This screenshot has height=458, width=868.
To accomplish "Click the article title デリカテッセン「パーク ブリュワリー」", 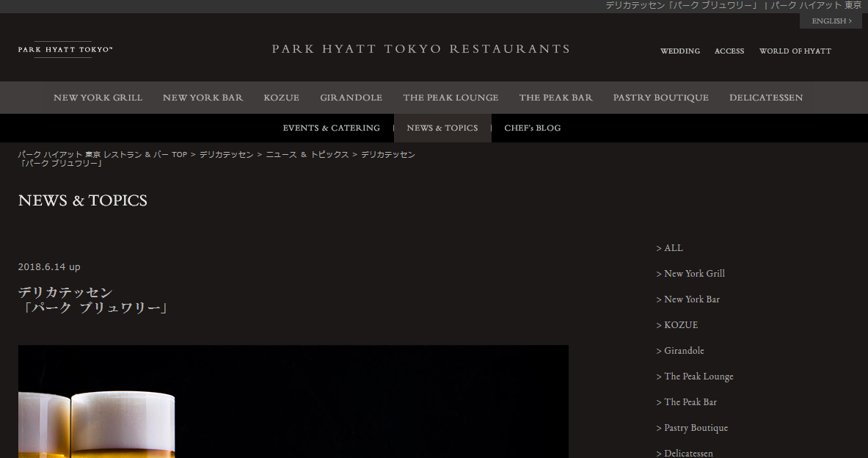I will click(x=93, y=300).
